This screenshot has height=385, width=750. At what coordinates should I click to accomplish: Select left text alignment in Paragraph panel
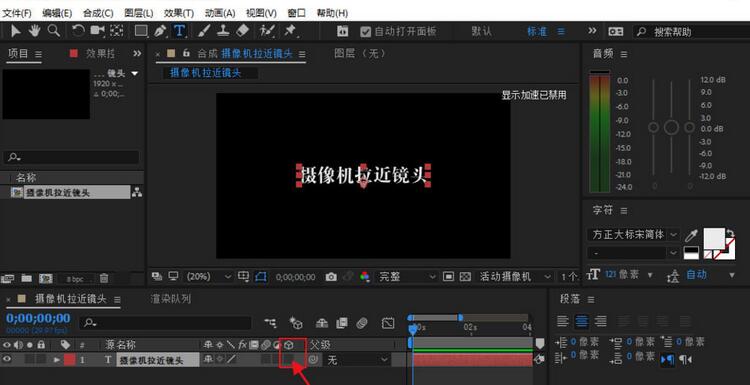(563, 321)
